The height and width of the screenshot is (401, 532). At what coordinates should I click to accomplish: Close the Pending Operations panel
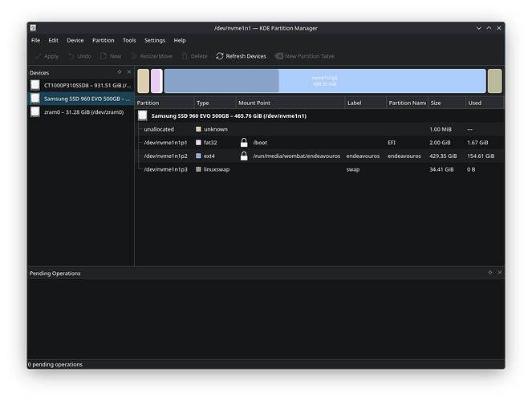coord(499,273)
